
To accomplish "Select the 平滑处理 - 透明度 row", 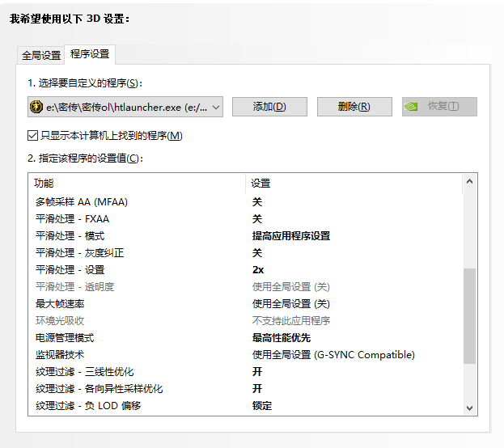I will click(x=246, y=287).
